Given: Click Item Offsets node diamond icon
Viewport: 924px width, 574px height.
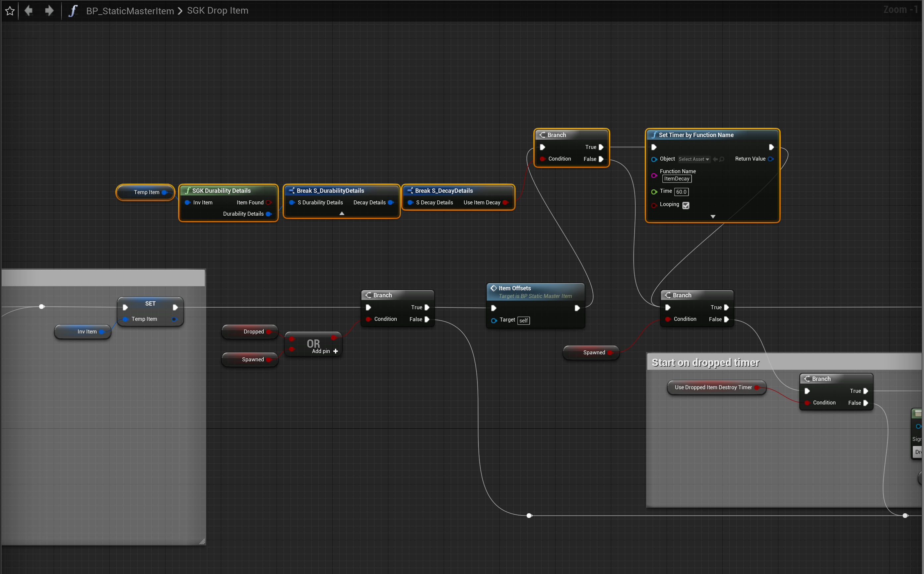Looking at the screenshot, I should pyautogui.click(x=494, y=288).
